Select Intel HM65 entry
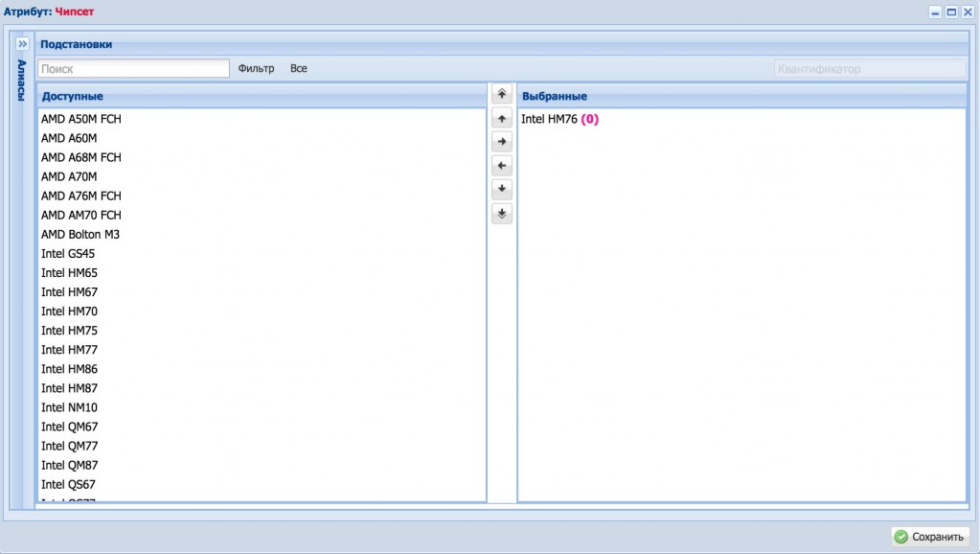This screenshot has width=980, height=554. pyautogui.click(x=262, y=272)
